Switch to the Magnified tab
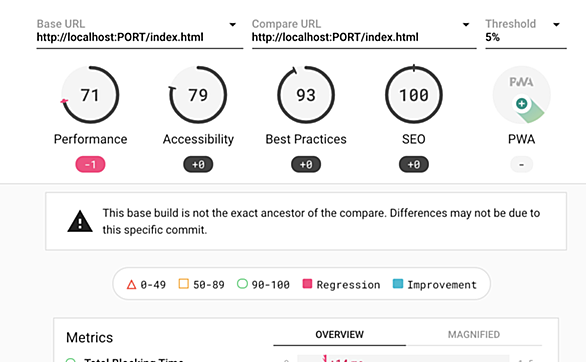586x362 pixels. coord(474,334)
